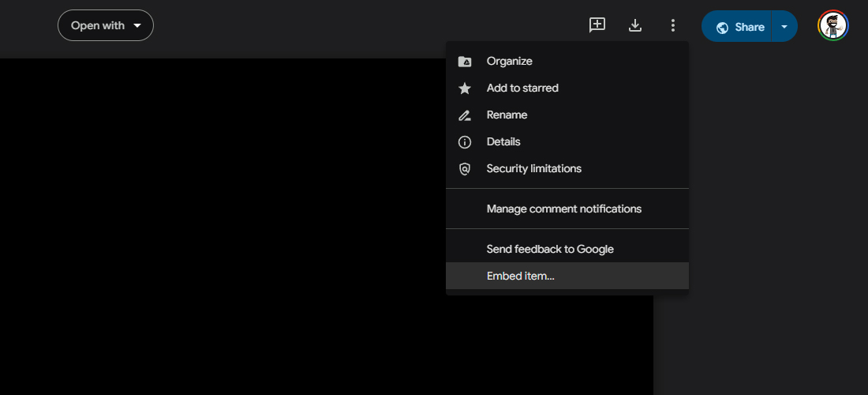Click the download icon in top toolbar
The height and width of the screenshot is (395, 868).
point(635,25)
